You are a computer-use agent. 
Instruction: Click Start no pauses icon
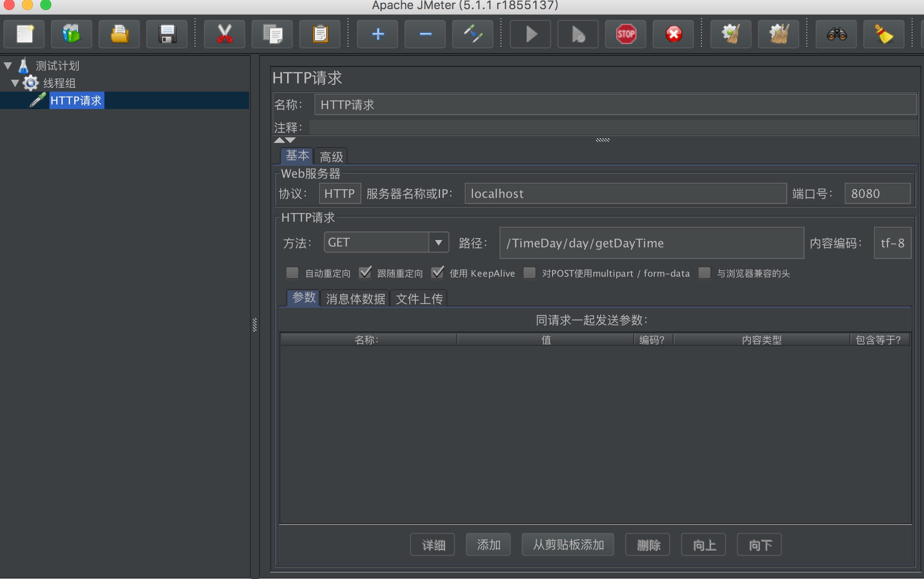pyautogui.click(x=578, y=34)
